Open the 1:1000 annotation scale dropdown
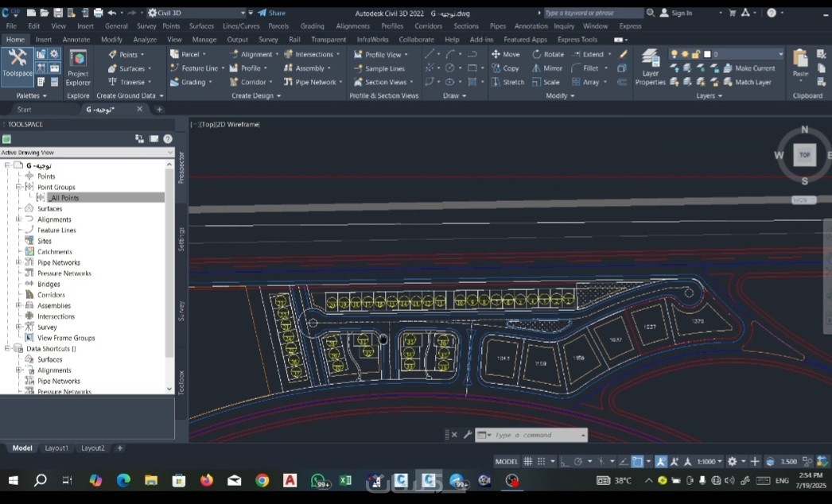This screenshot has height=504, width=832. click(x=710, y=461)
